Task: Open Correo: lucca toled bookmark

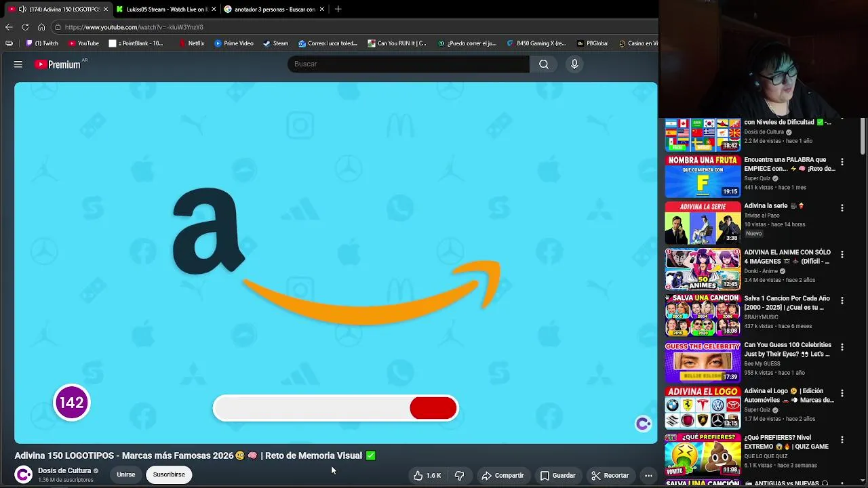Action: [x=328, y=43]
